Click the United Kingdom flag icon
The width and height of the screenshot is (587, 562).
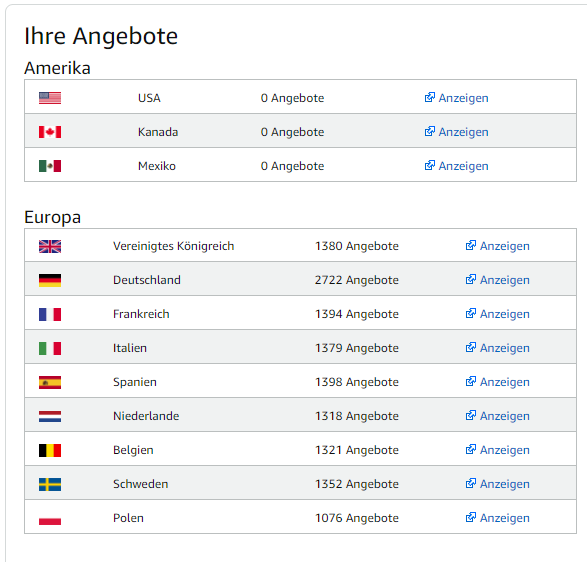coord(50,246)
